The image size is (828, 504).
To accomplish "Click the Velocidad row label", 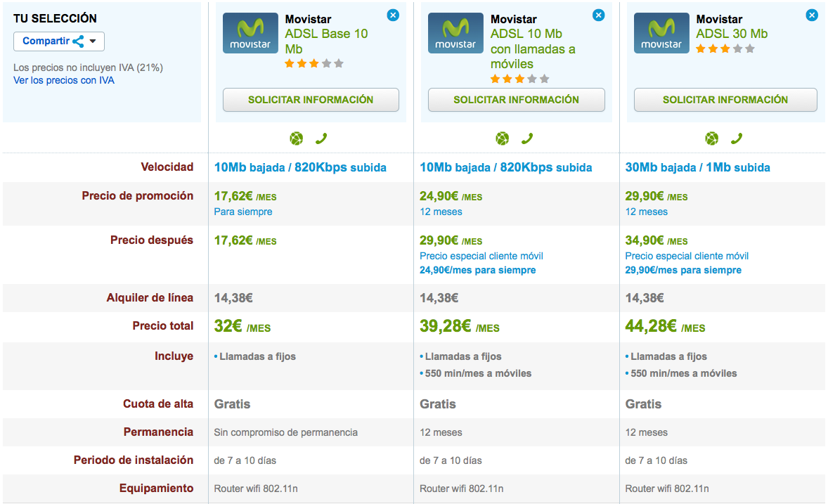I will click(x=167, y=167).
